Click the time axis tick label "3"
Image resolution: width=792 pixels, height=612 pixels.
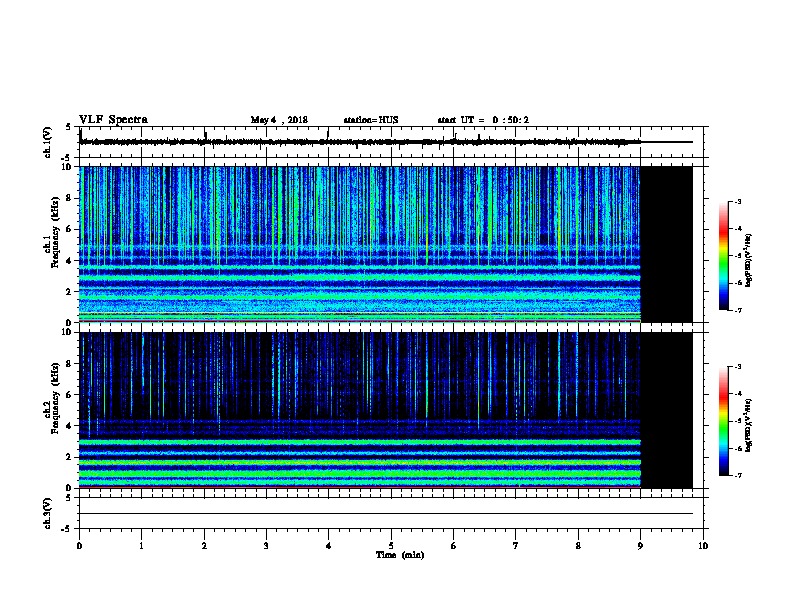pos(266,546)
